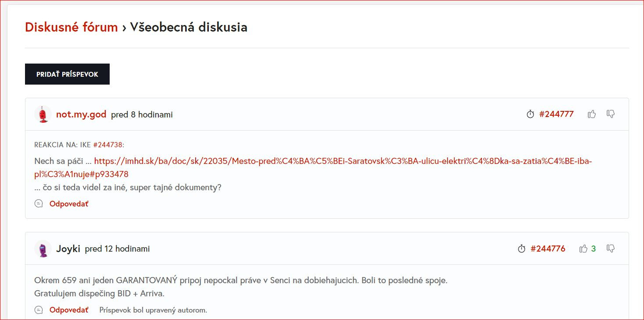Click Odpovedať under not.my.god's post
Viewport: 644px width, 320px height.
click(x=69, y=204)
